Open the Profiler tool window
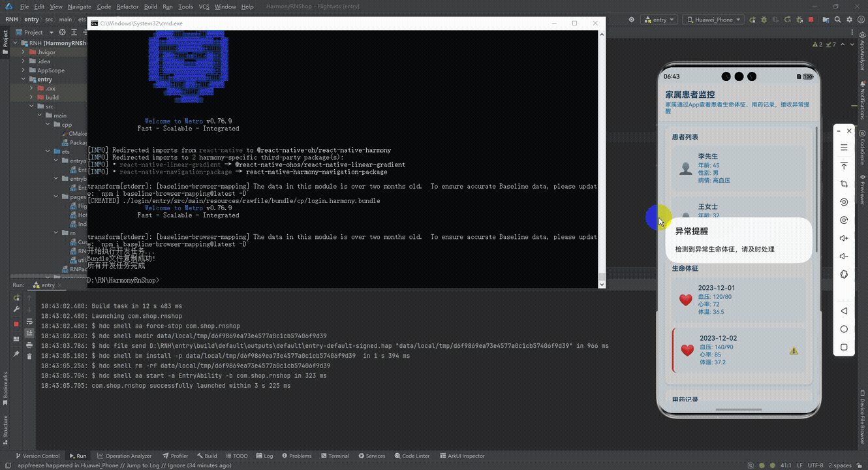 tap(175, 456)
